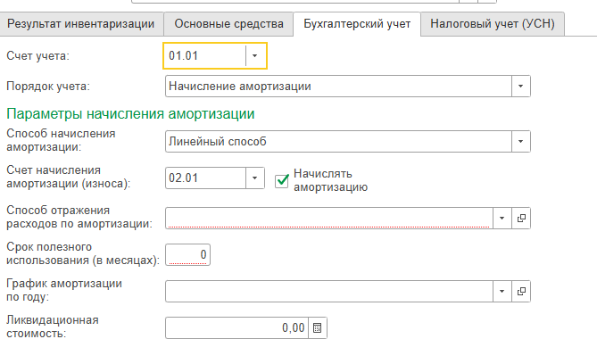Screen dimensions: 597x364
Task: Toggle the Начислять амортизацию checkbox
Action: 282,180
